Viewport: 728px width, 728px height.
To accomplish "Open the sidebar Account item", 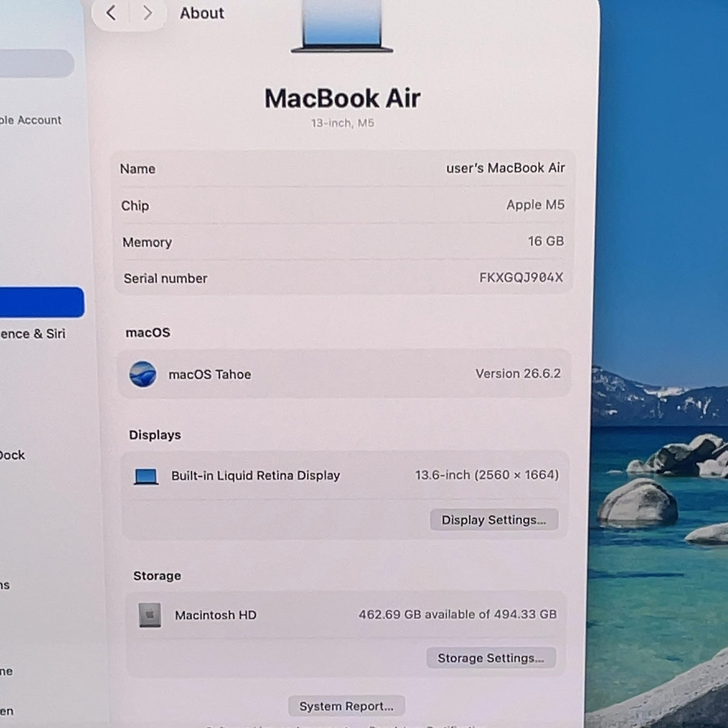I will click(30, 120).
